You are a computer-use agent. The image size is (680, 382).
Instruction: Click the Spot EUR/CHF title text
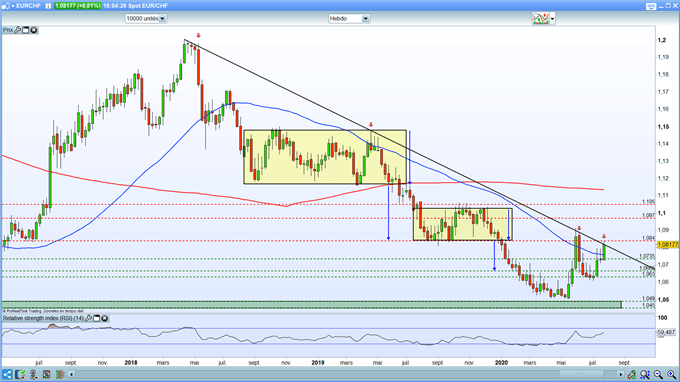click(148, 6)
